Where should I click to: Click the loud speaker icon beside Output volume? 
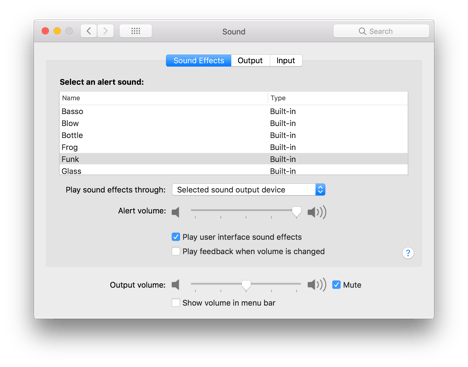(x=317, y=285)
